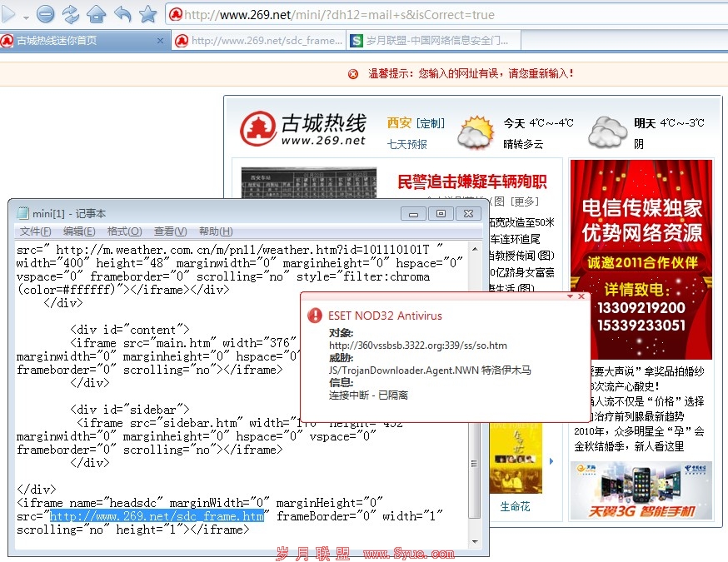Click tomorrow's temperature text 明天 4℃~-3℃
Viewport: 728px width, 562px height.
coord(669,123)
